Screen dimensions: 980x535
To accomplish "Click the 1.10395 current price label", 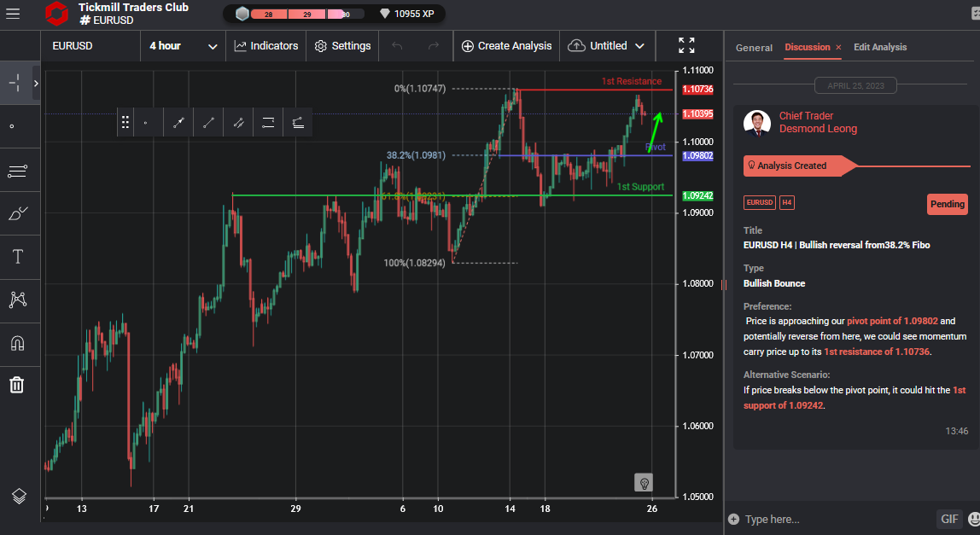I will click(697, 113).
